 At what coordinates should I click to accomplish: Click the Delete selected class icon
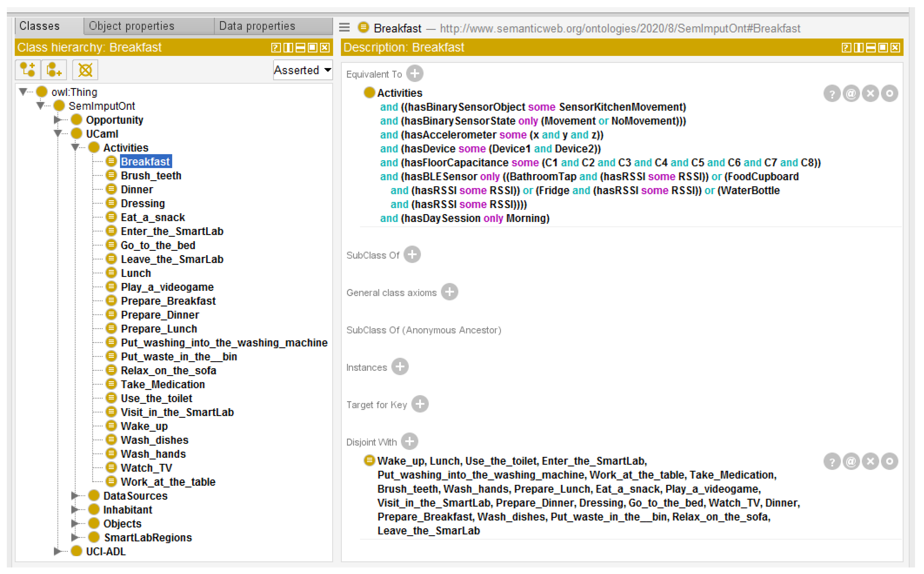(85, 70)
